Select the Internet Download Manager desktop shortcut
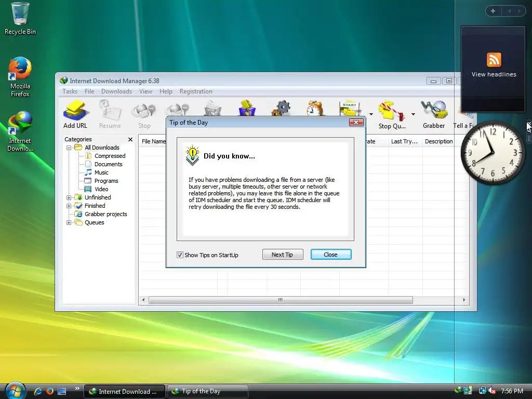 pyautogui.click(x=20, y=131)
